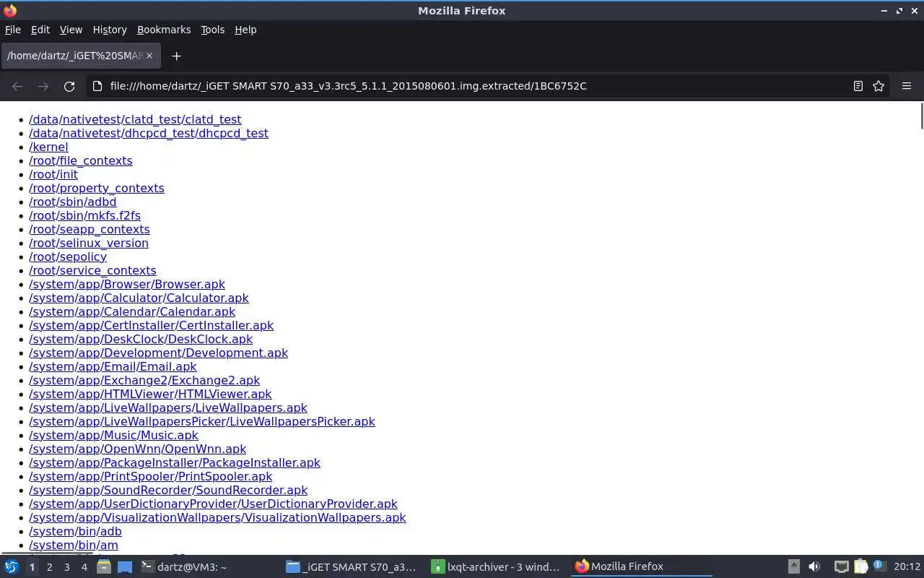Open the View menu
This screenshot has height=578, width=924.
coord(71,30)
